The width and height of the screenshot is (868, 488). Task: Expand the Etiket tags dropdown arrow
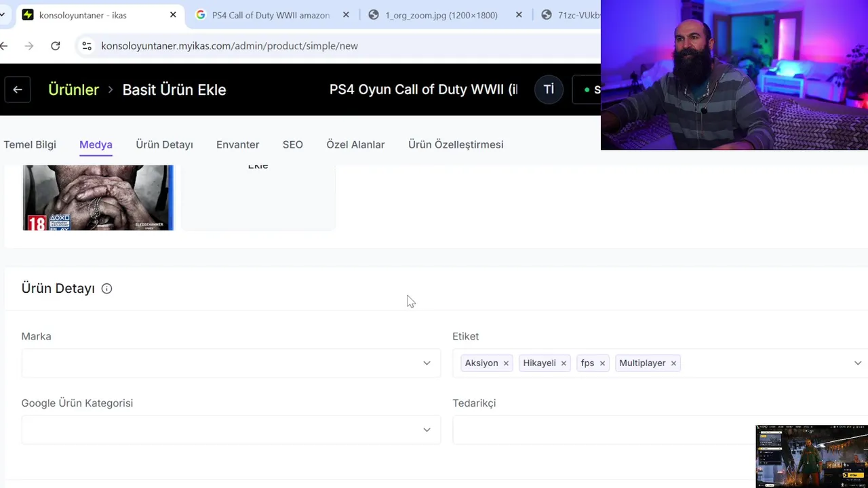coord(858,363)
